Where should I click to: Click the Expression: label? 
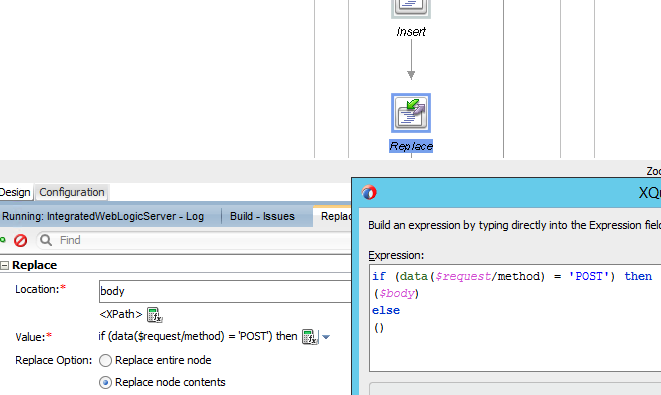tap(396, 255)
